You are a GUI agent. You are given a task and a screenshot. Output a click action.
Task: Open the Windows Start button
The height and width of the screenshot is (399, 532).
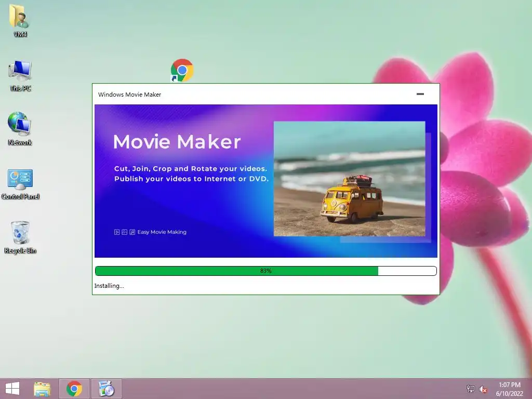click(12, 389)
